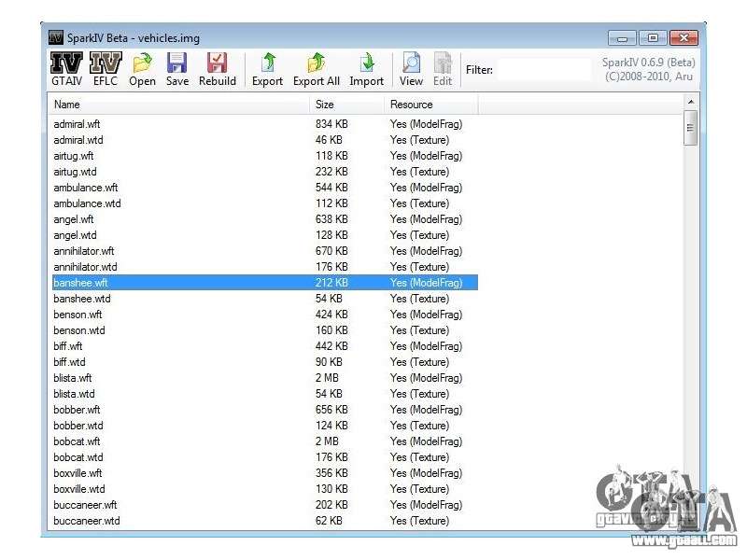This screenshot has width=747, height=560.
Task: Select bobber.wft file
Action: click(x=77, y=410)
